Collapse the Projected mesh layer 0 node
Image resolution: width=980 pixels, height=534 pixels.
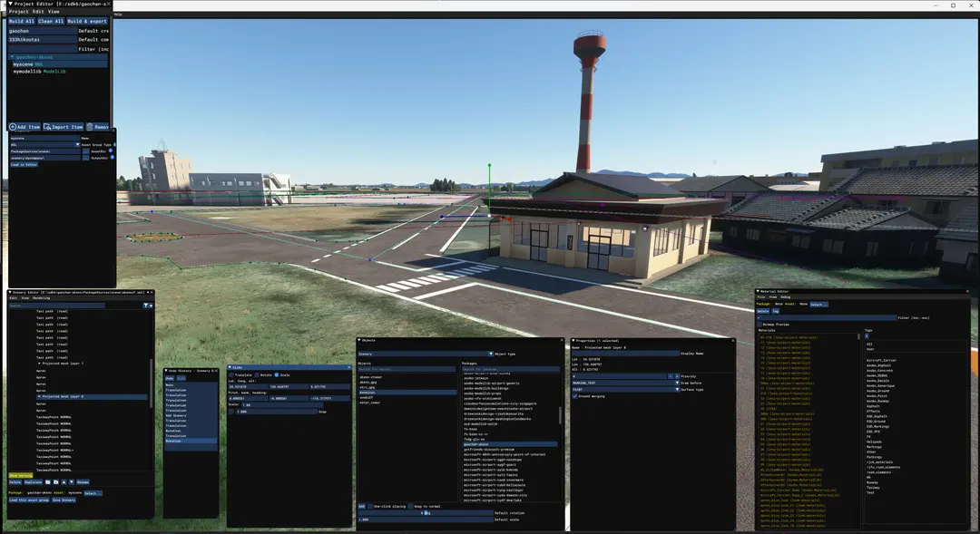point(39,396)
